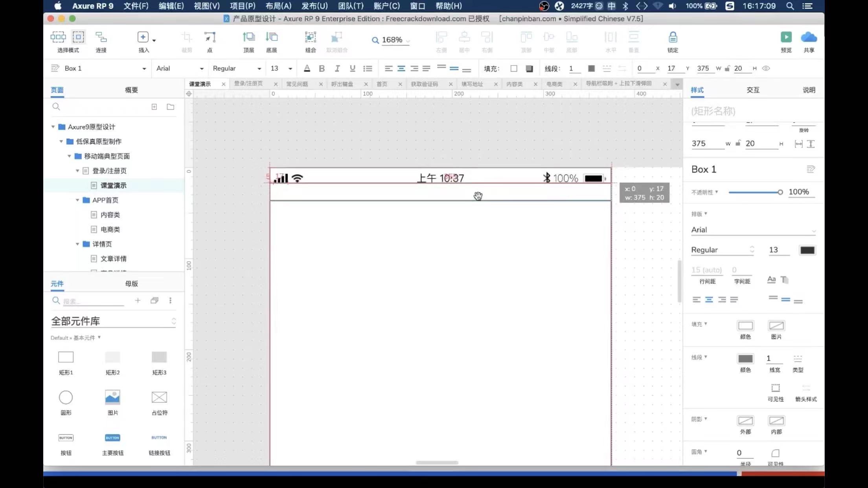Send to Back with the 底层 icon

coord(271,37)
